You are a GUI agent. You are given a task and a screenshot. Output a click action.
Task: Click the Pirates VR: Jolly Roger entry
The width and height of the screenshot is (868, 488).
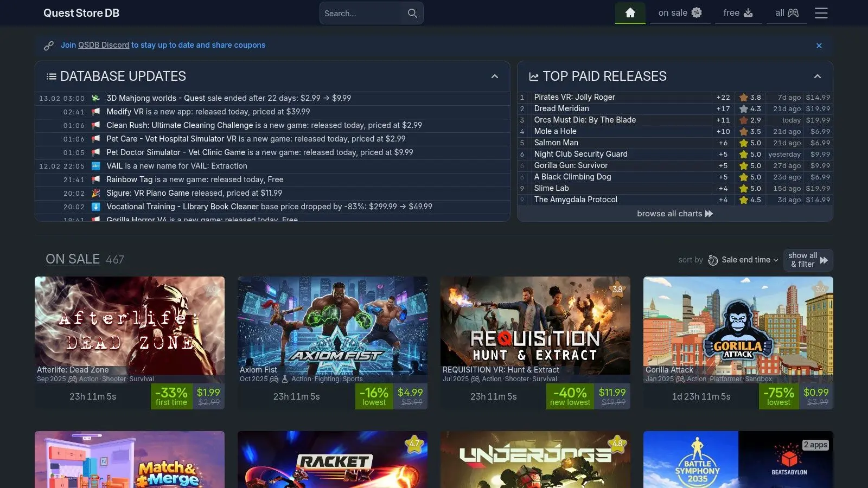coord(574,97)
